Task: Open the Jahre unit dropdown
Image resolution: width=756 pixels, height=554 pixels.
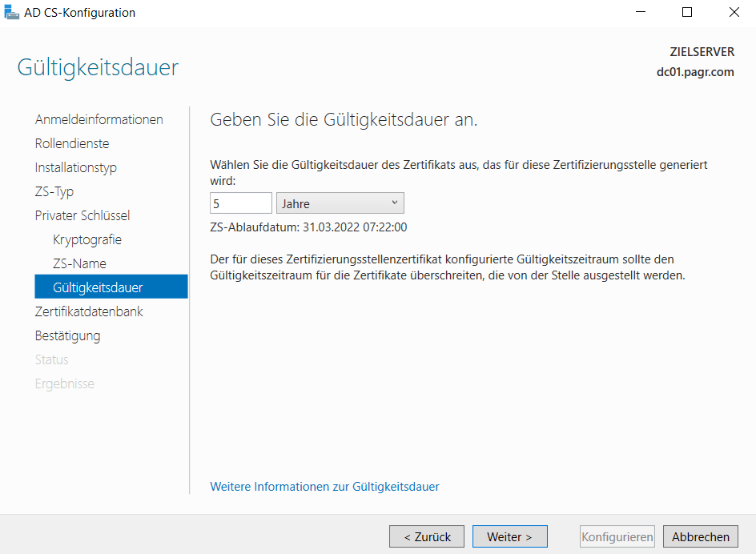Action: [x=340, y=203]
